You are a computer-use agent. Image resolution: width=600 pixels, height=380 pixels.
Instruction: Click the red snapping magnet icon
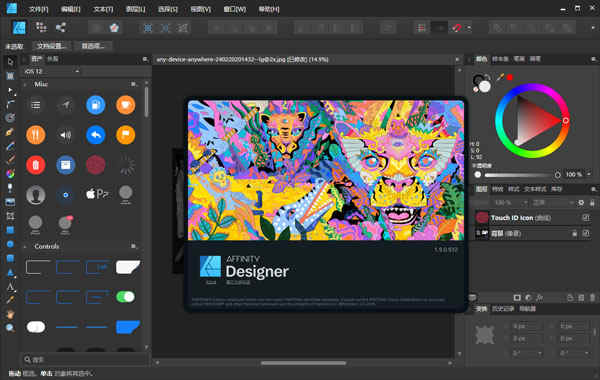[x=457, y=28]
